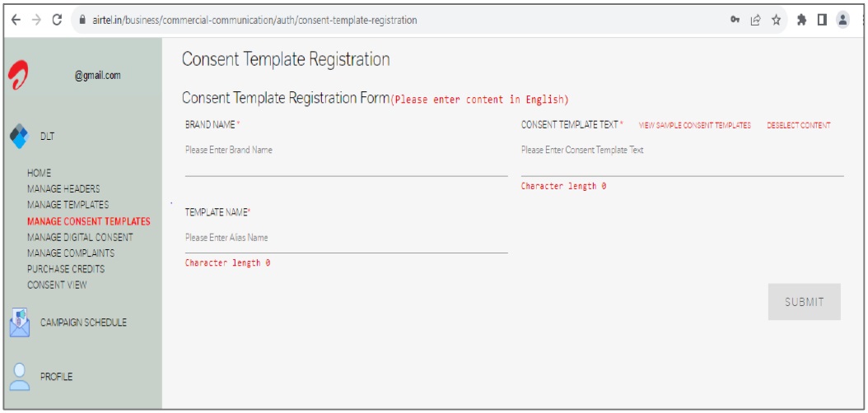Click the Profile person icon
The image size is (868, 413).
pos(20,377)
